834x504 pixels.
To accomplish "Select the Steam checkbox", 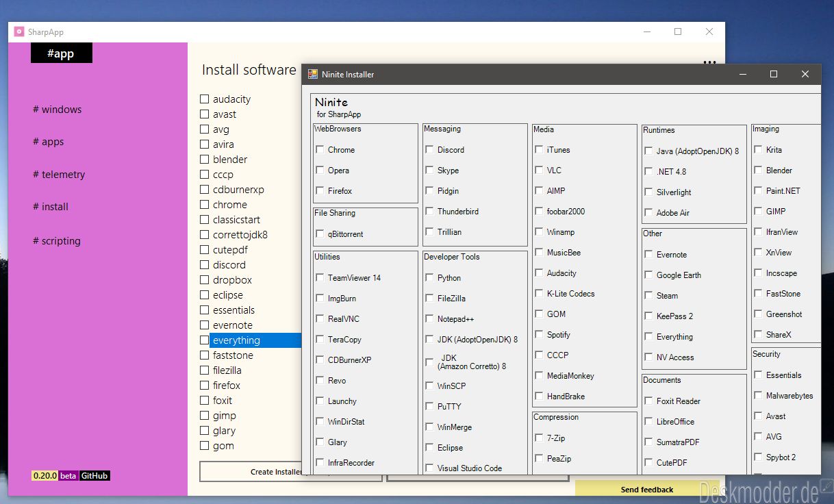I will click(x=648, y=296).
